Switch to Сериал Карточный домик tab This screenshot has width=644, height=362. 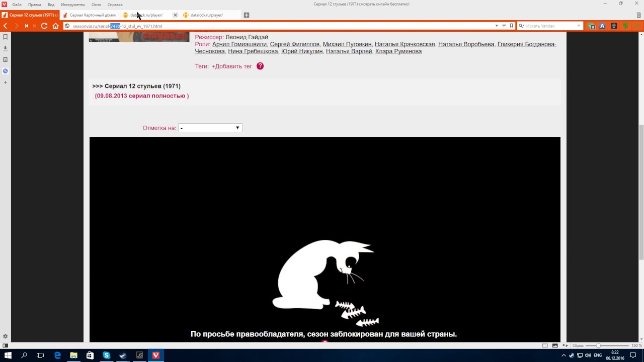pos(90,15)
